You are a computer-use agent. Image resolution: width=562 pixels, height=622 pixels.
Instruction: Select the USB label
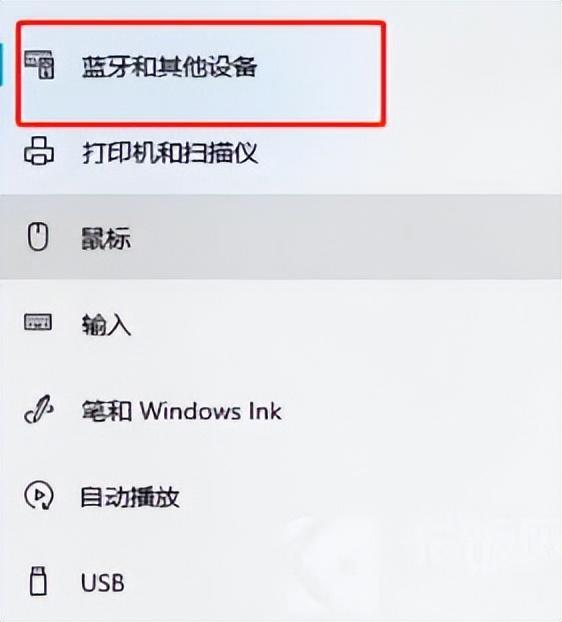coord(103,582)
